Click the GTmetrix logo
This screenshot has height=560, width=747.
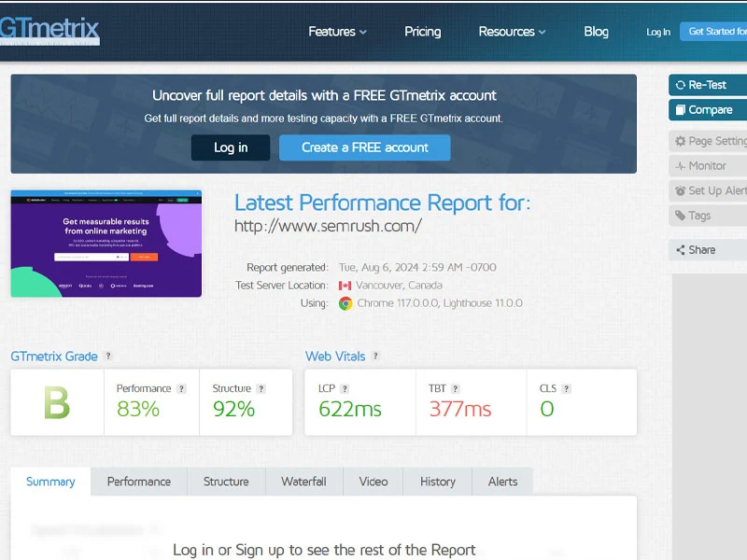coord(49,31)
